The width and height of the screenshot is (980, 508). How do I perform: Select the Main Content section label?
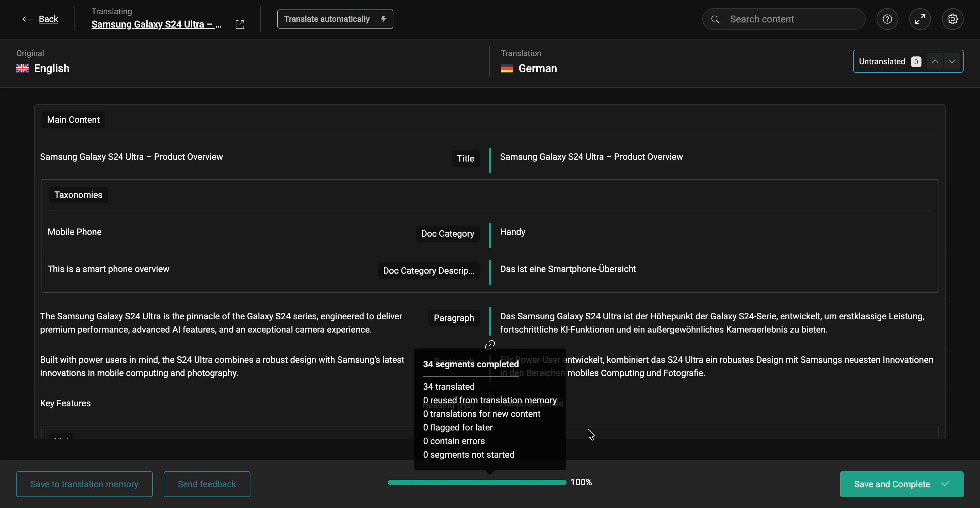[x=73, y=119]
